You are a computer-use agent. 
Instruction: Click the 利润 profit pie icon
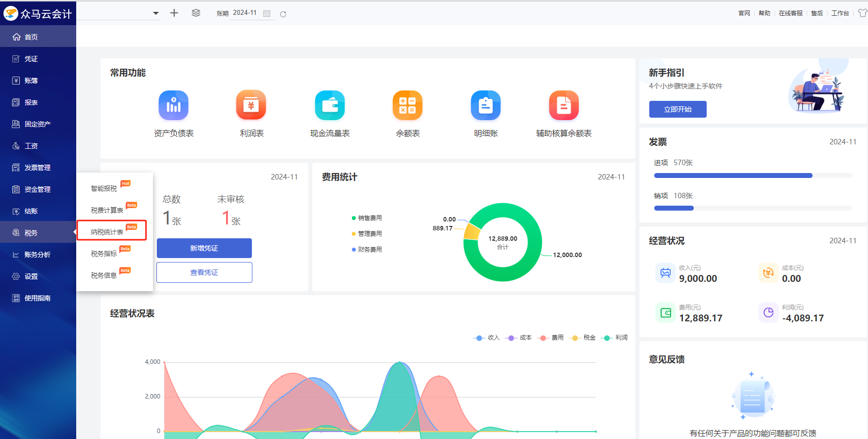click(x=769, y=312)
